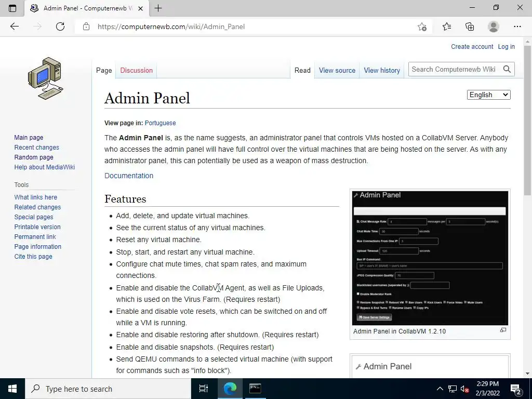532x399 pixels.
Task: Click the muted volume tray icon
Action: tap(464, 389)
